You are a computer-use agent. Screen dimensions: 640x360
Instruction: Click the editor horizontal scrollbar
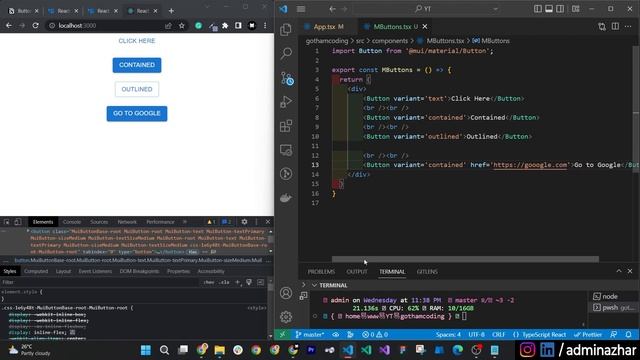click(465, 259)
